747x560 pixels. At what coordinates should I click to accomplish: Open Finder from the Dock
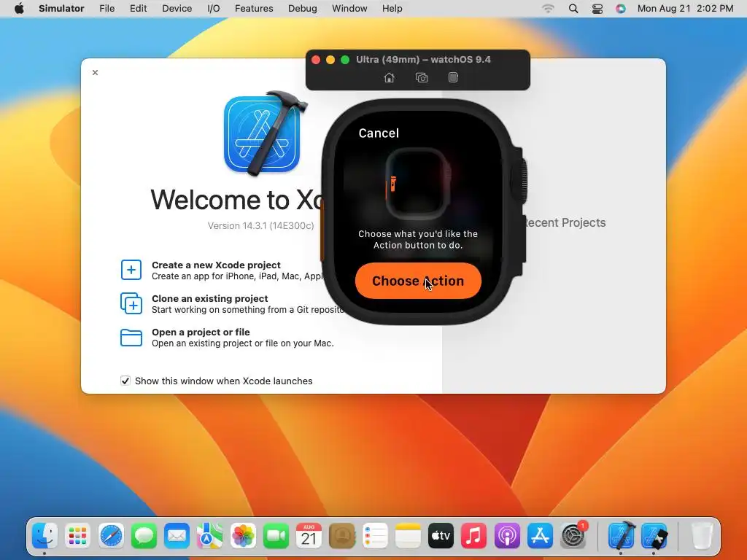[44, 536]
